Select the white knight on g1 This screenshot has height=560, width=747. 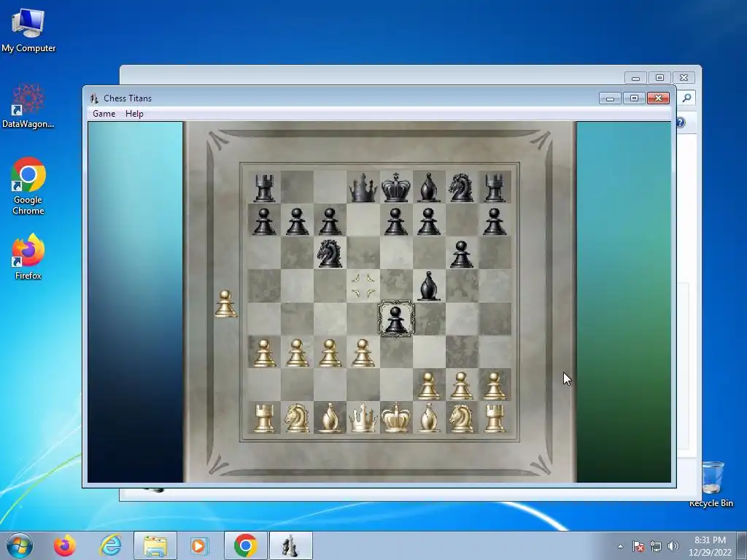coord(462,418)
